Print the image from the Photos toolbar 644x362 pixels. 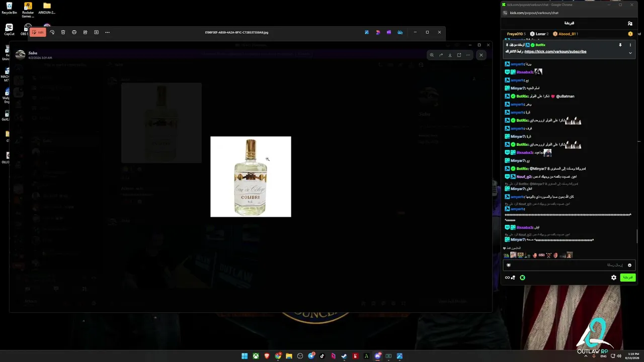74,32
